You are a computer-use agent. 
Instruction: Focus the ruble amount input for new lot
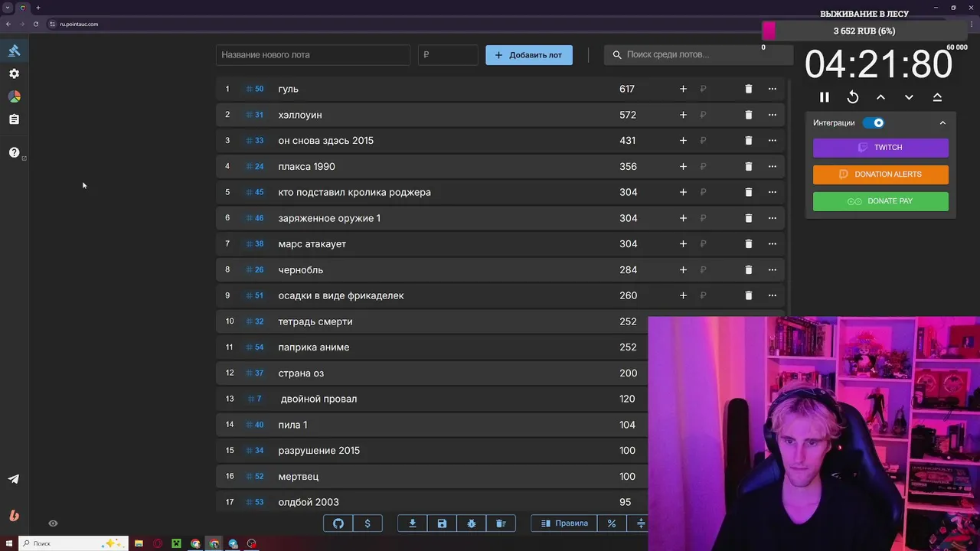[x=448, y=55]
